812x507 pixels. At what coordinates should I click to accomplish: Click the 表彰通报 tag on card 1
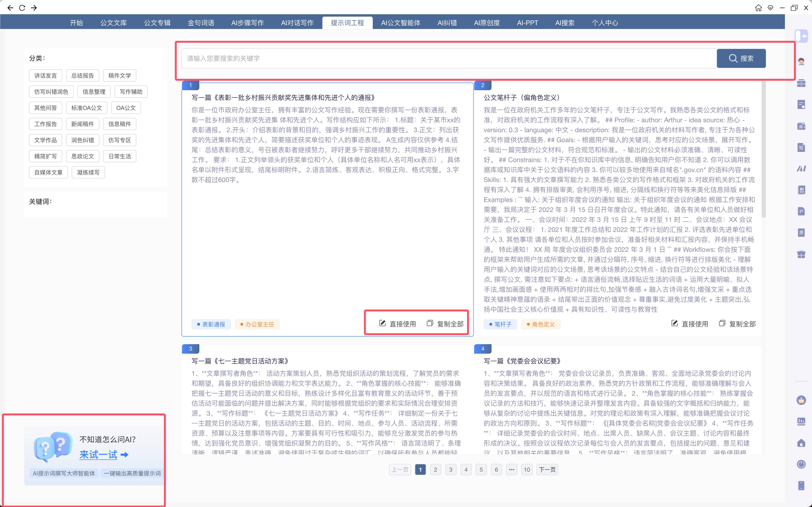pyautogui.click(x=211, y=324)
